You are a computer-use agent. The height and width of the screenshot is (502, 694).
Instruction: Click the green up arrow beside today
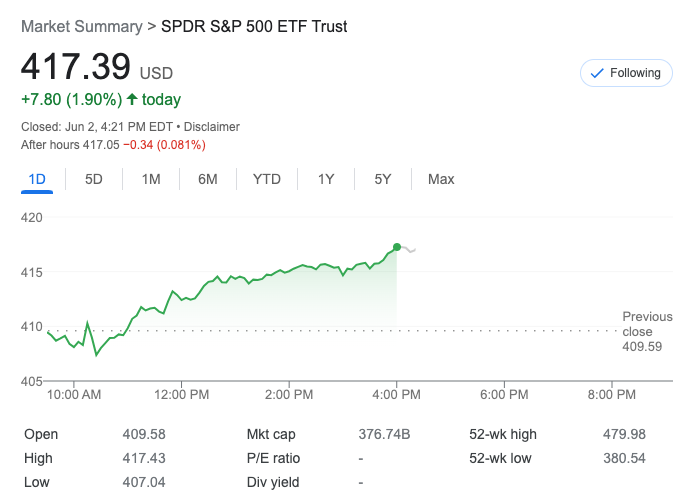133,99
